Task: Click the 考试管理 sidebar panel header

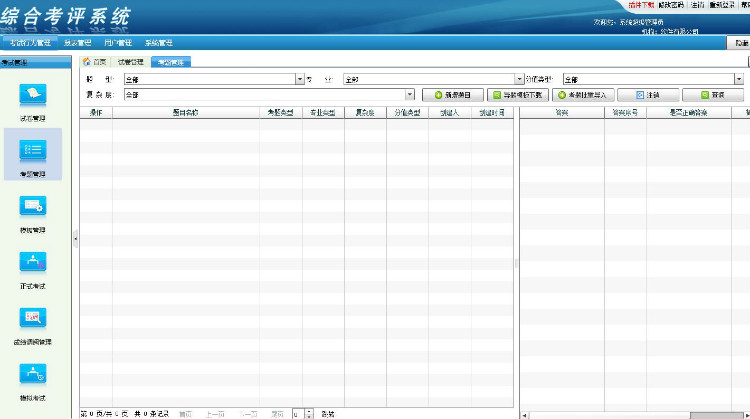Action: 36,63
